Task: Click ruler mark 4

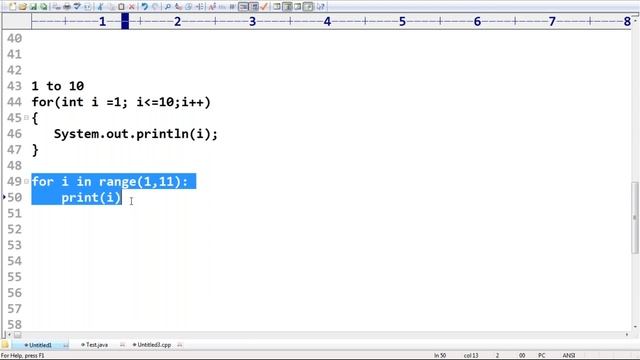Action: (x=327, y=21)
